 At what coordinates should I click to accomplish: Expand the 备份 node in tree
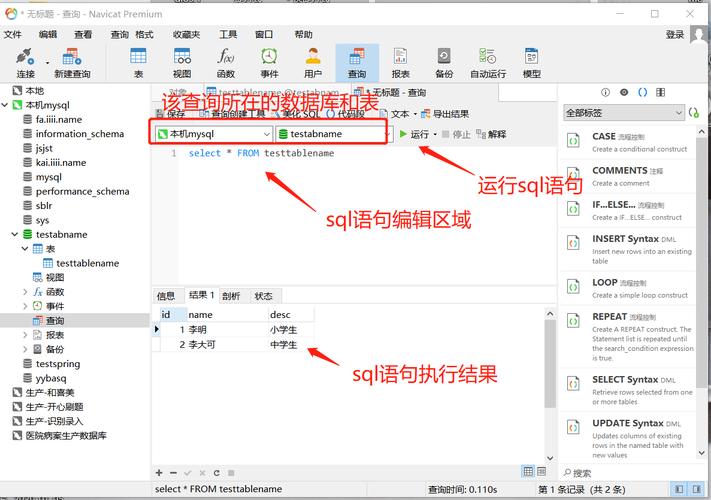(x=25, y=350)
